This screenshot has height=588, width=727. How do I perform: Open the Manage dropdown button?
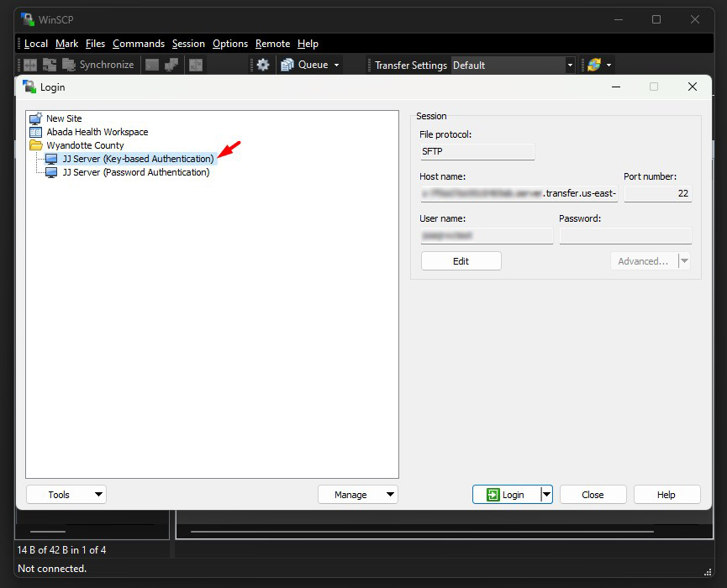click(x=358, y=495)
